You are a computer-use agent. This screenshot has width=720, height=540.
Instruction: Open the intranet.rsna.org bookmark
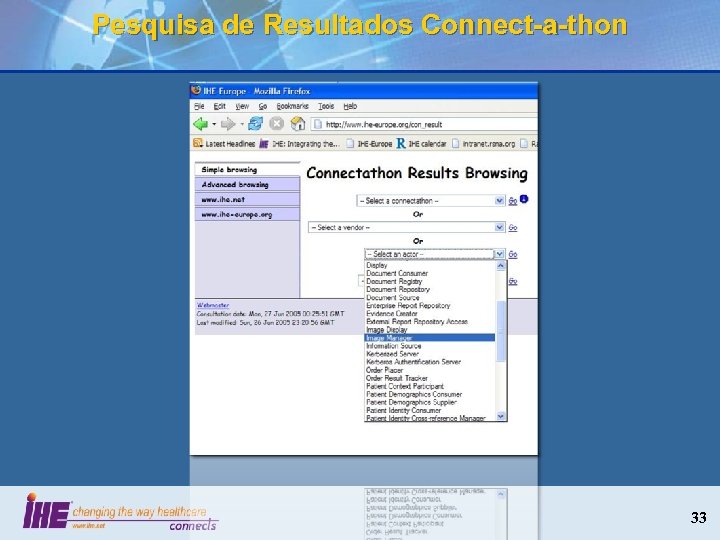pos(484,144)
